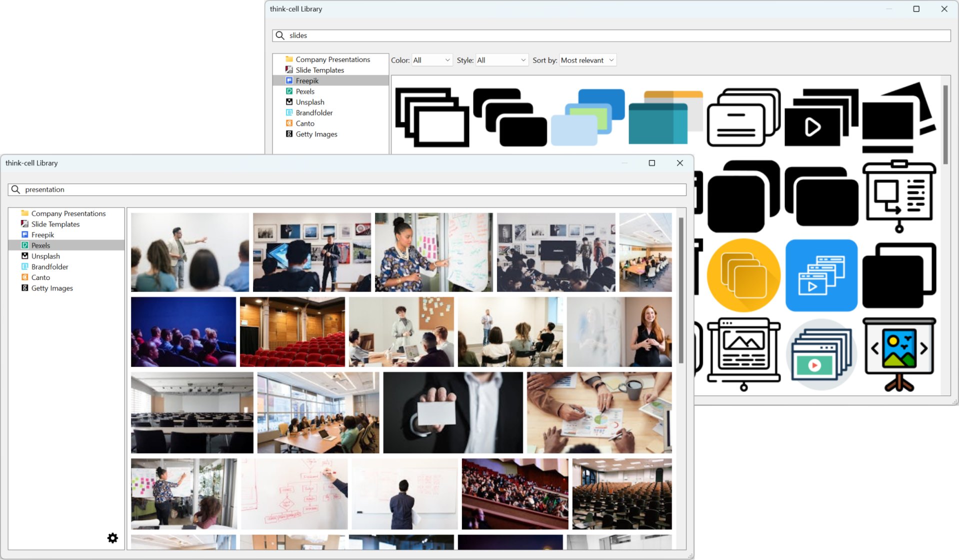
Task: Open Slide Templates in front window
Action: click(x=66, y=224)
